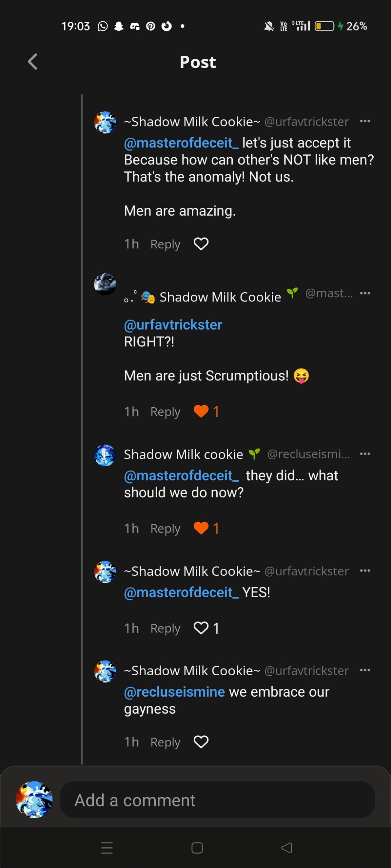Unlike the "Men are just Scrumptious" comment
The height and width of the screenshot is (868, 391).
click(x=201, y=411)
